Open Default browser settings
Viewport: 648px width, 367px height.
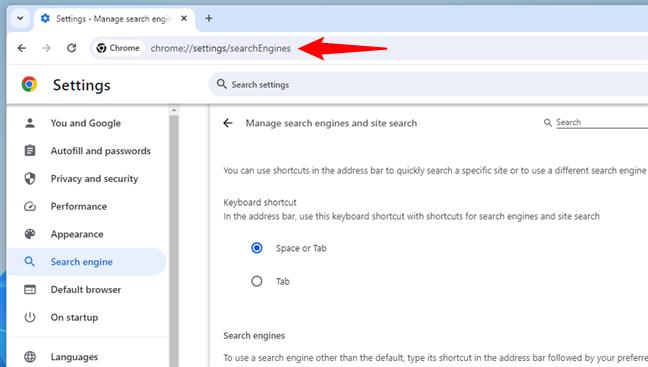click(x=86, y=289)
